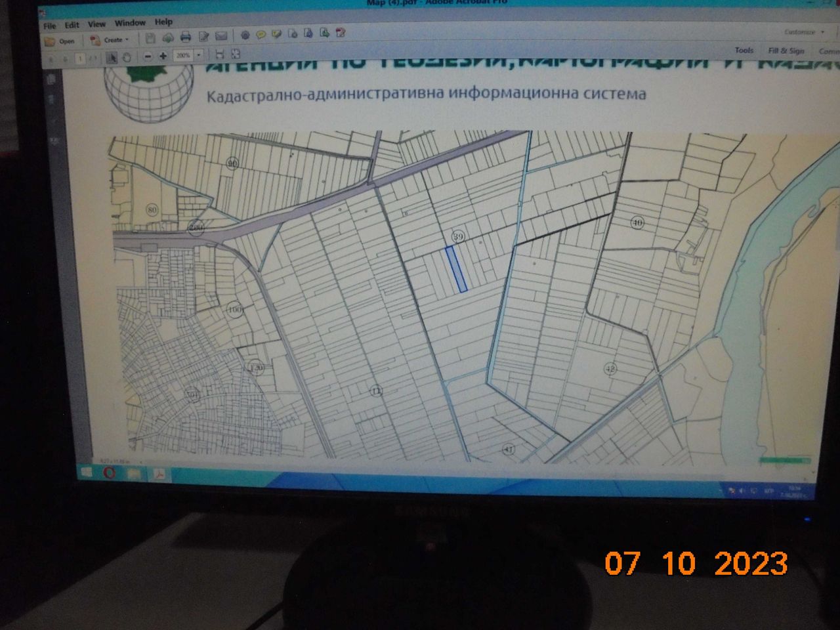Click parcel block label 39
Screen dimensions: 840x630
coord(458,236)
